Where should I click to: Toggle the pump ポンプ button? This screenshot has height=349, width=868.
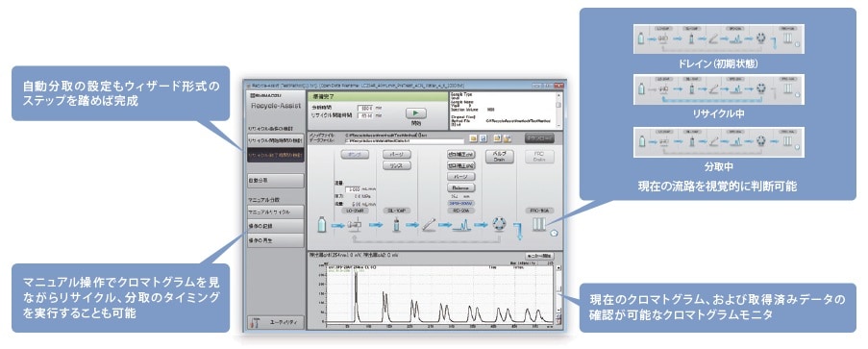coord(355,155)
